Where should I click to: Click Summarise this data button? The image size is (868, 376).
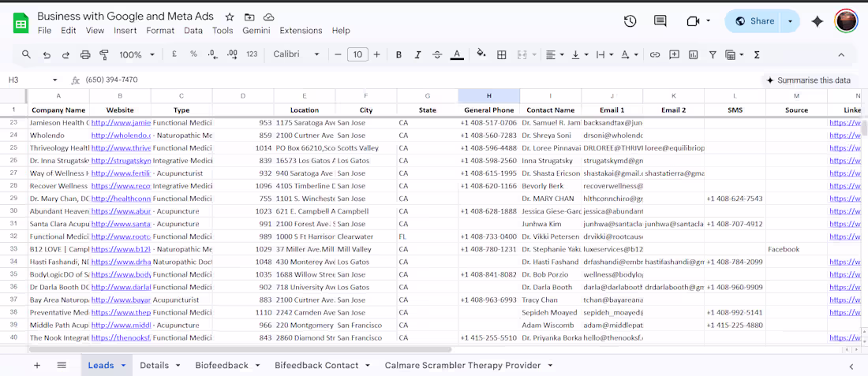point(808,80)
